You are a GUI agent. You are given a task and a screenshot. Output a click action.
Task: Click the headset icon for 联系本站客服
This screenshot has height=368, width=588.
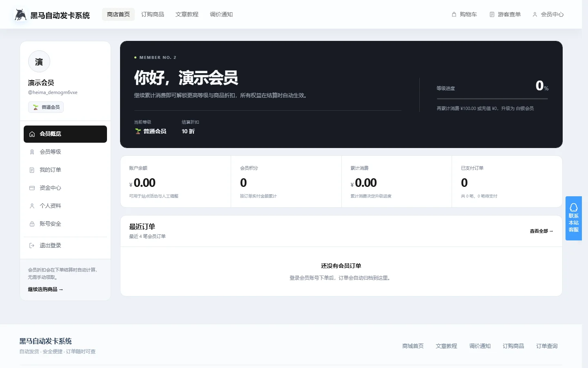point(574,207)
